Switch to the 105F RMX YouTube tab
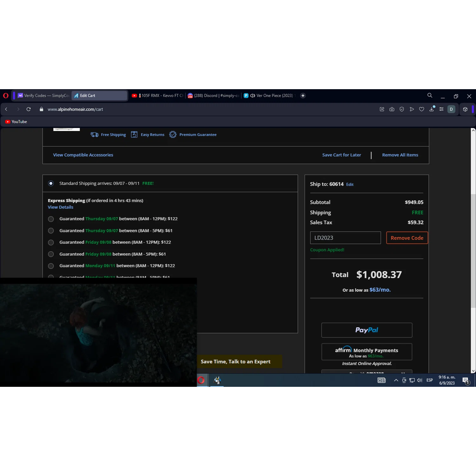The image size is (476, 476). tap(157, 96)
